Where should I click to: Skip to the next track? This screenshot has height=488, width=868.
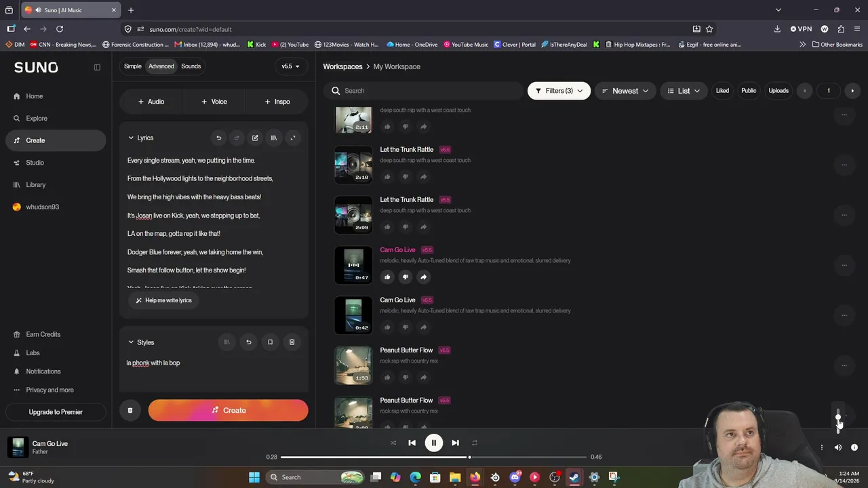tap(455, 443)
